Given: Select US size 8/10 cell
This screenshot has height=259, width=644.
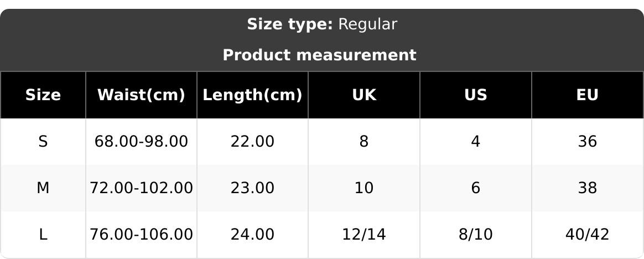Looking at the screenshot, I should point(475,235).
